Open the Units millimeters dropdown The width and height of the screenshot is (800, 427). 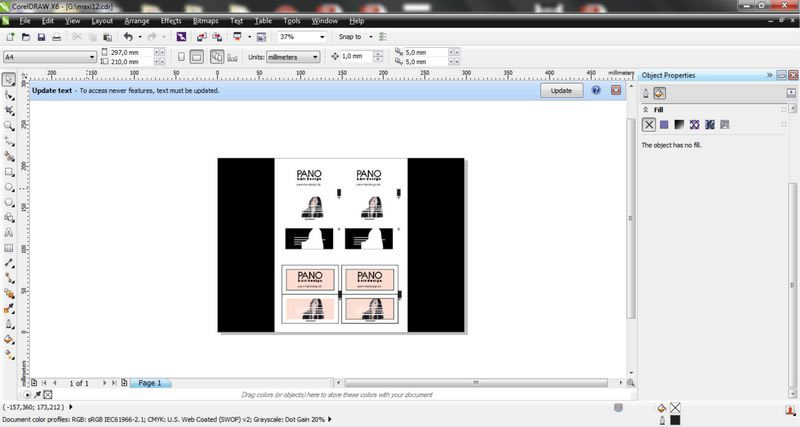point(315,57)
